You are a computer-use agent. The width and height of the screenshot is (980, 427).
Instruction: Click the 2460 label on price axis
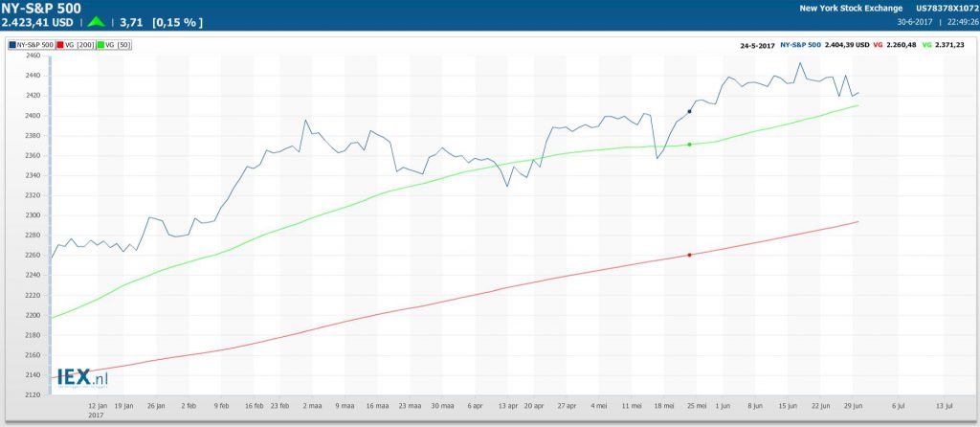(x=32, y=56)
